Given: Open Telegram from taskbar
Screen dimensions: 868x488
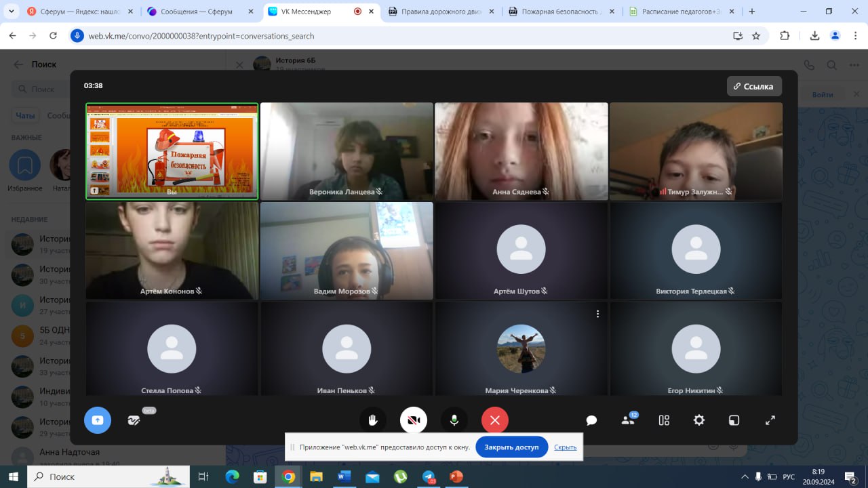Looking at the screenshot, I should [429, 476].
